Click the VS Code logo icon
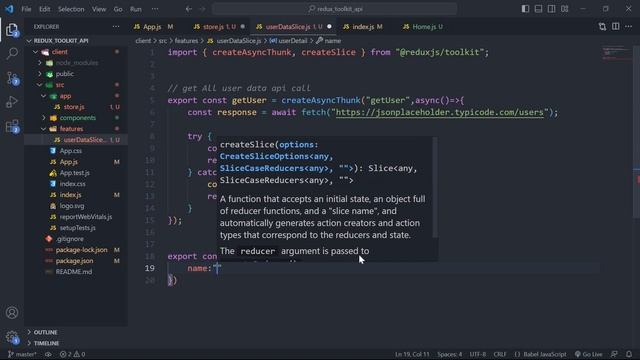 coord(9,9)
